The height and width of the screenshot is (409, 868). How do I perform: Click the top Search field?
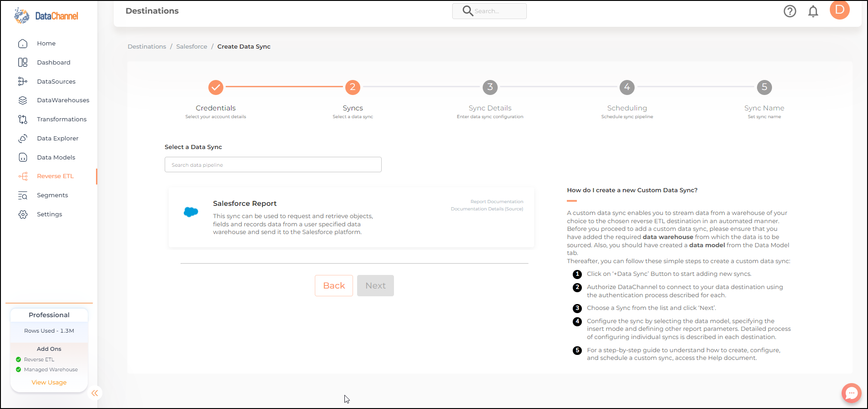[490, 11]
